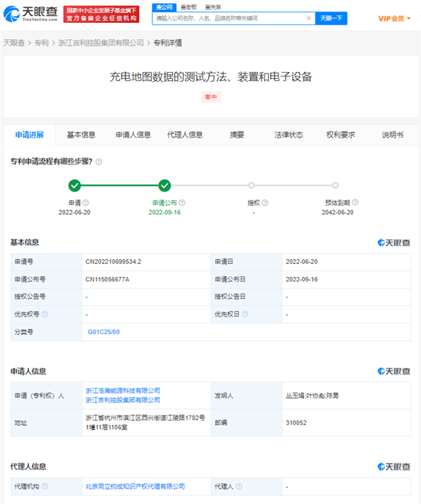Switch to the 查老板 search tab
This screenshot has width=421, height=504.
(x=188, y=7)
